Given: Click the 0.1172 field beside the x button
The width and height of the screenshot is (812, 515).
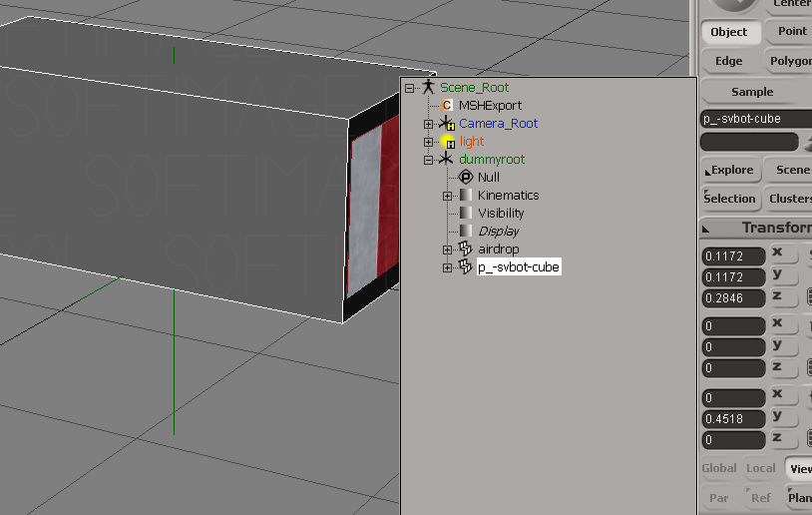Looking at the screenshot, I should click(734, 256).
